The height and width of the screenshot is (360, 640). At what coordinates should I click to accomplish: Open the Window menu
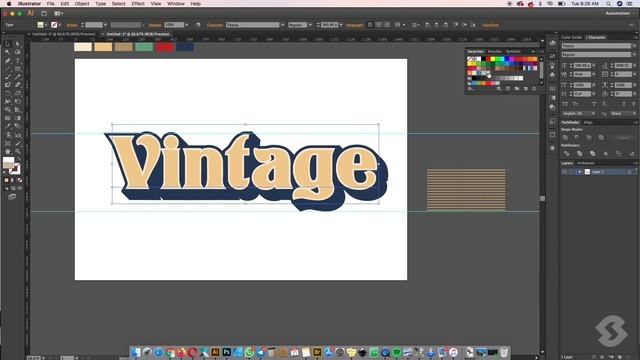176,4
